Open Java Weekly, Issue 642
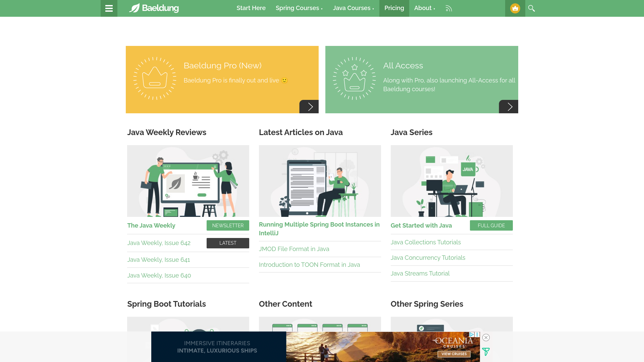Screen dimensions: 644x362 pos(159,243)
